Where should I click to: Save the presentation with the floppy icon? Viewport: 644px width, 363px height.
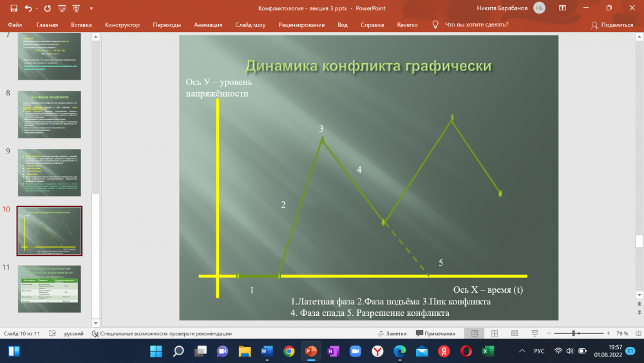tap(14, 8)
